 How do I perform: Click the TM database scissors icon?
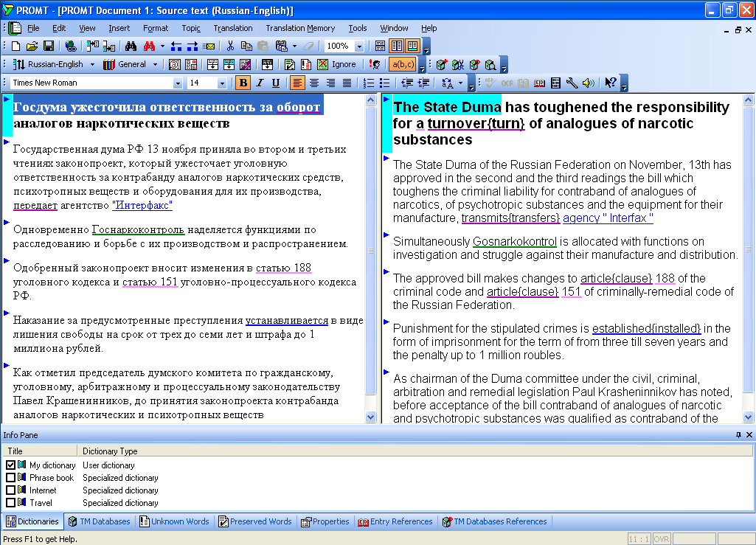coord(458,65)
